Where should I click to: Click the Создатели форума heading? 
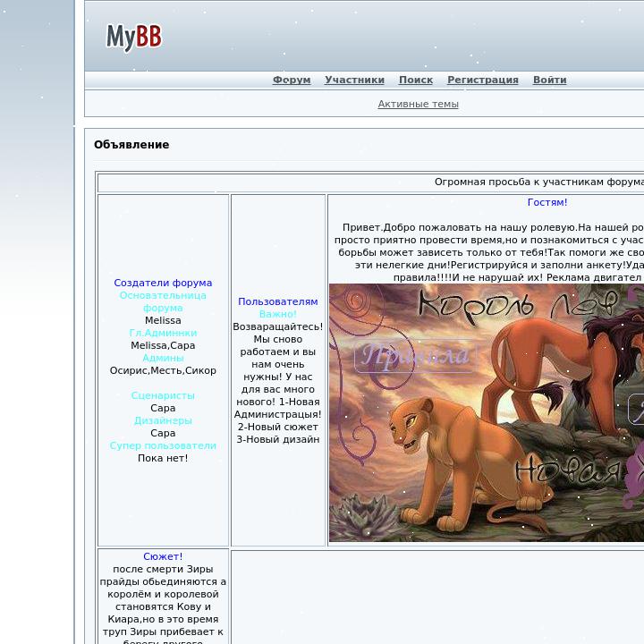click(163, 283)
